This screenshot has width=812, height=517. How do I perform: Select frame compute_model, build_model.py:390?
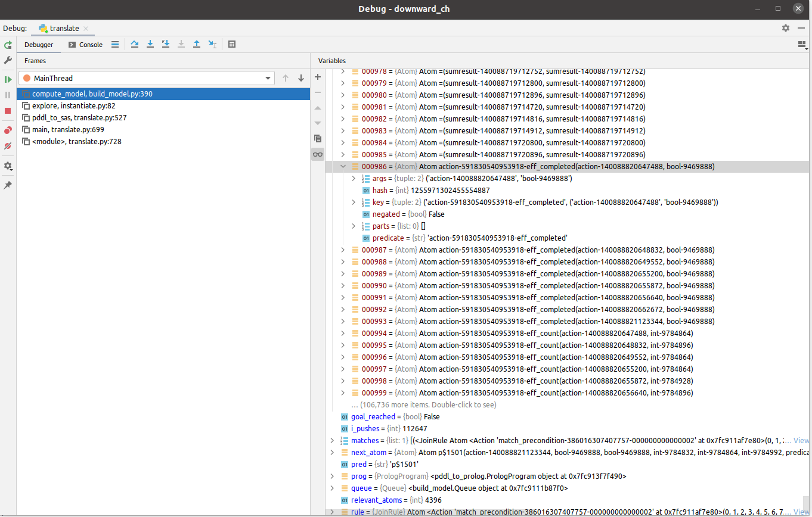coord(163,94)
